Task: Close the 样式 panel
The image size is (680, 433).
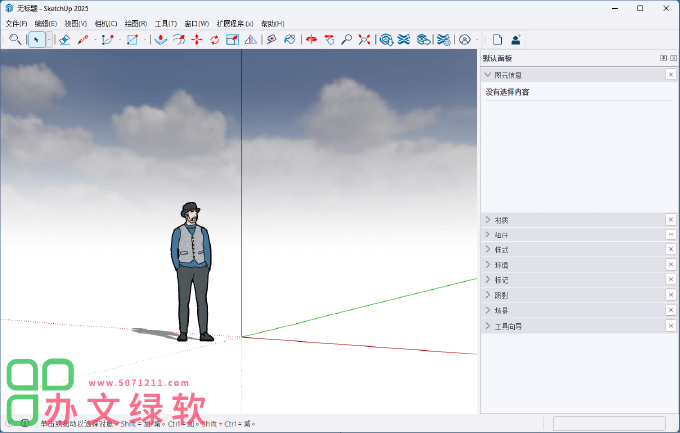Action: point(670,249)
